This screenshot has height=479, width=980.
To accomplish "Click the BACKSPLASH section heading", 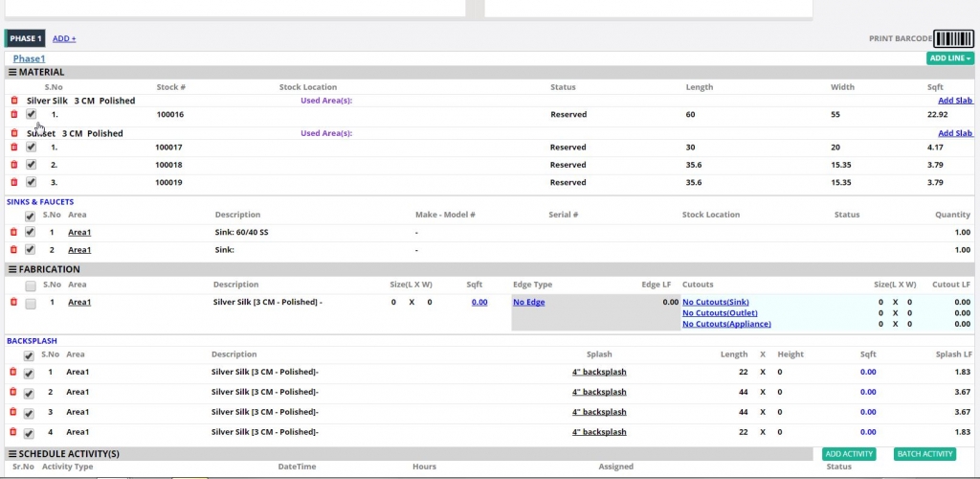I will click(32, 341).
